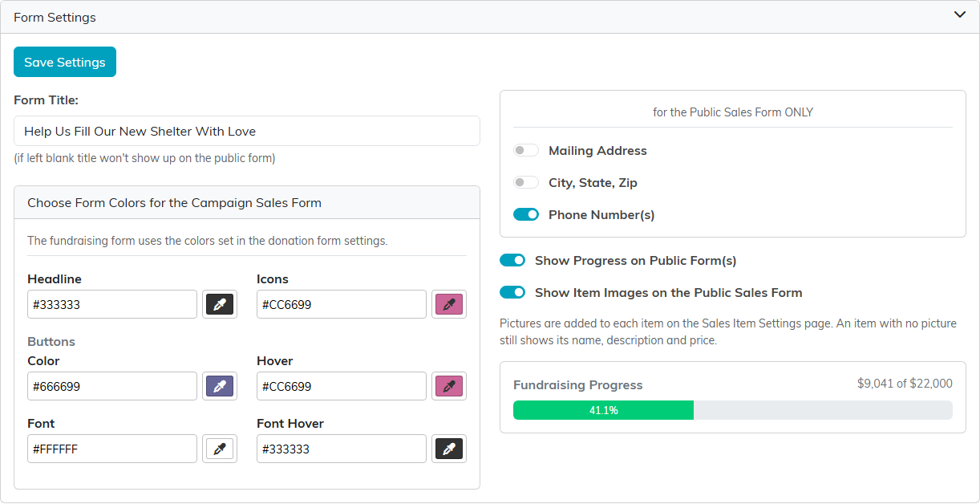The height and width of the screenshot is (504, 980).
Task: Edit the Form Title text field
Action: click(x=247, y=131)
